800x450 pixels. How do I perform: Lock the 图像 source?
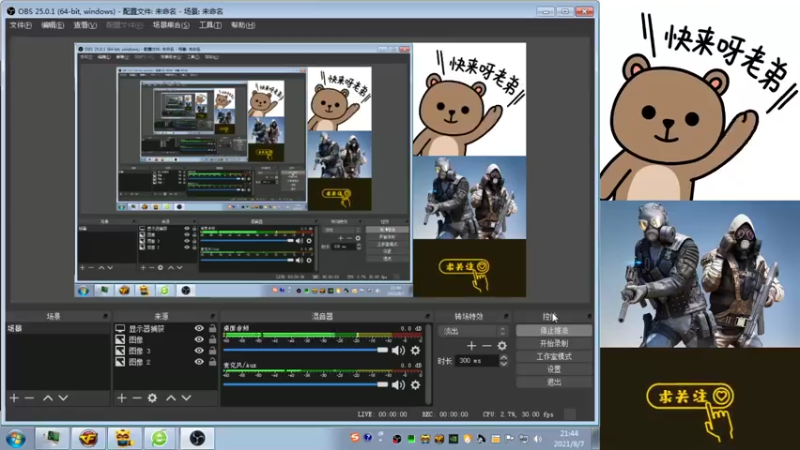point(213,340)
